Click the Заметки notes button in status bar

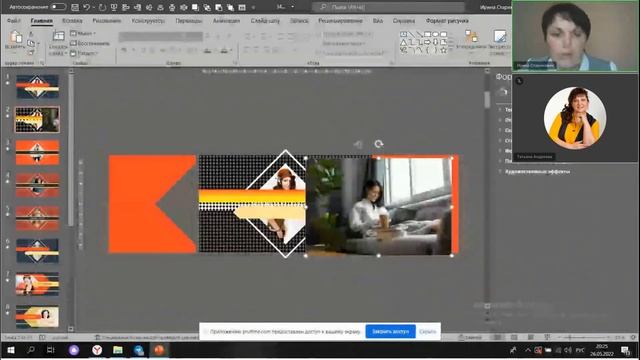click(470, 338)
